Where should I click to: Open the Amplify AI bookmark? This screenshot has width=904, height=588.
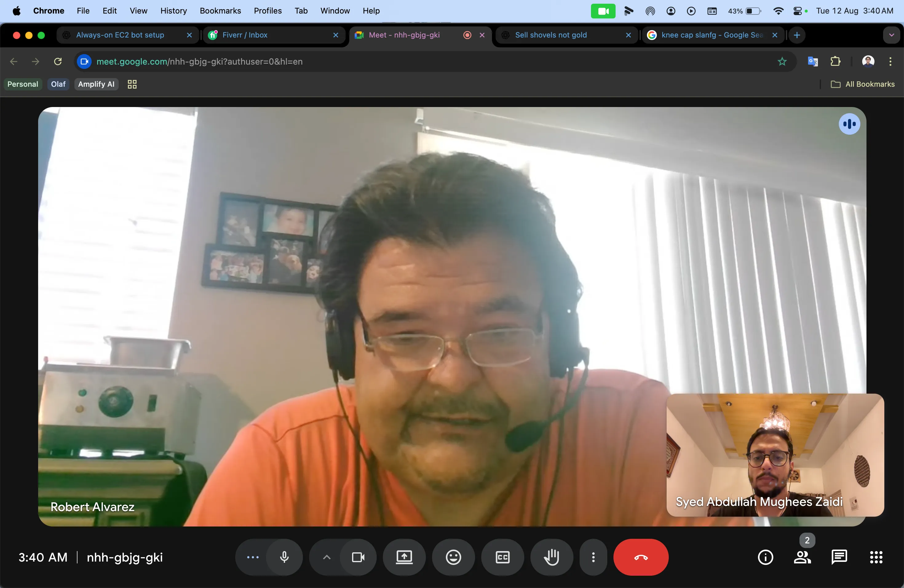pyautogui.click(x=96, y=84)
